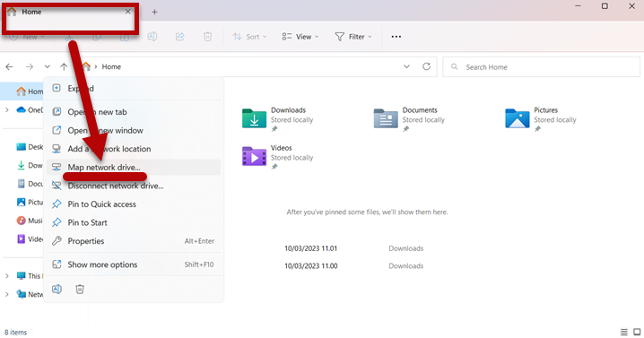Select Music in the navigation pane

[x=30, y=221]
